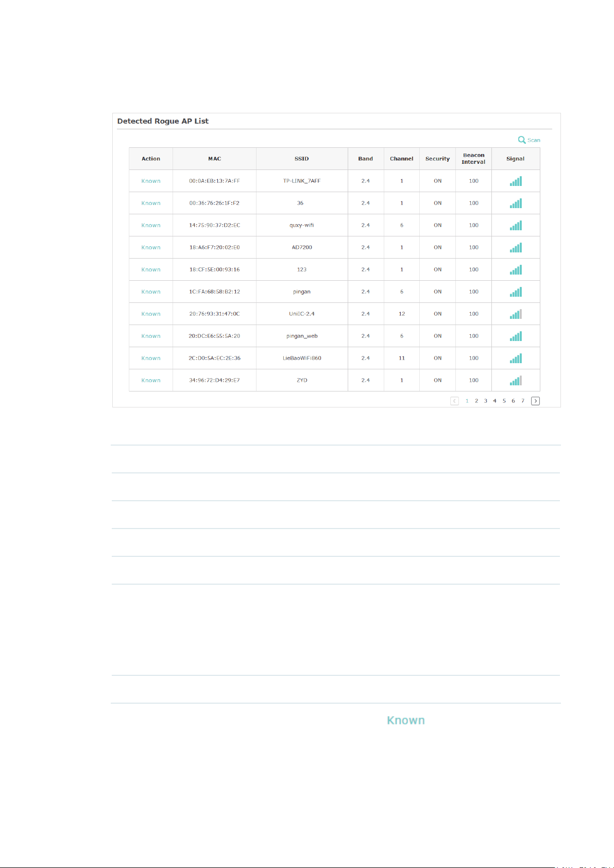
Task: Select MAC 14:75:90:37:D2:EC
Action: pyautogui.click(x=214, y=225)
